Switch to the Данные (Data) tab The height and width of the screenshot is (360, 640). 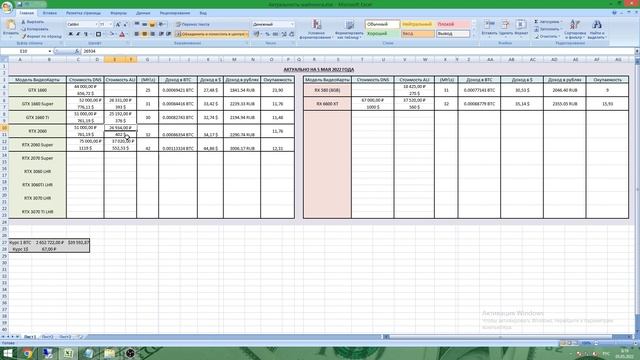click(x=143, y=13)
